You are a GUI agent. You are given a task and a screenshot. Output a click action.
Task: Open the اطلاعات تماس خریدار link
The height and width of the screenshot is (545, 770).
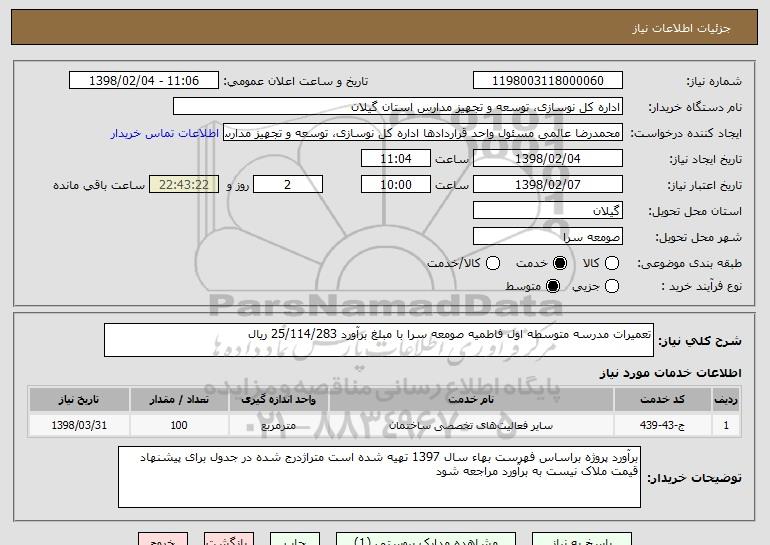165,134
